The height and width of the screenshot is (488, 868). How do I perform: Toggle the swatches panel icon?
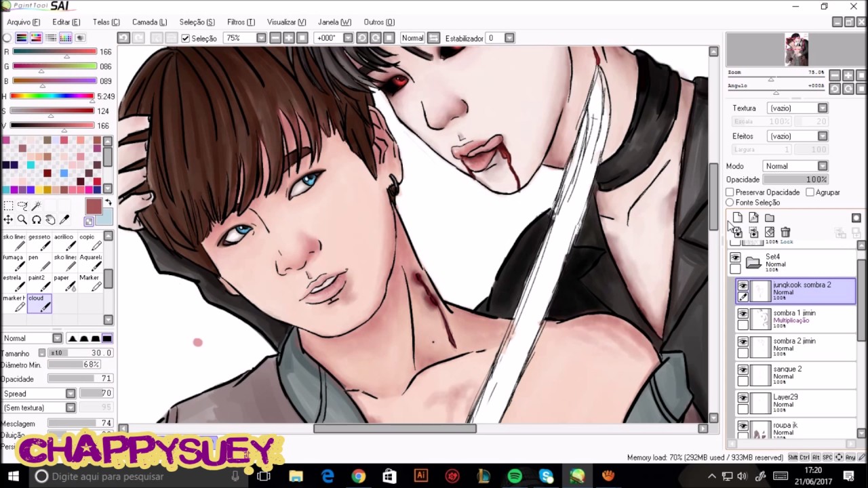65,38
